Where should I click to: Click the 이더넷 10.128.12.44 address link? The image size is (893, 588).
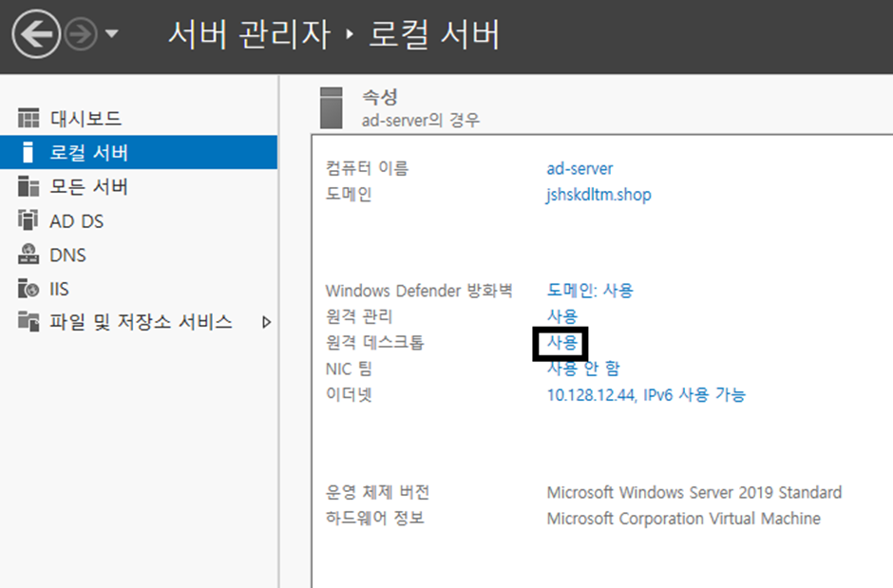(646, 395)
